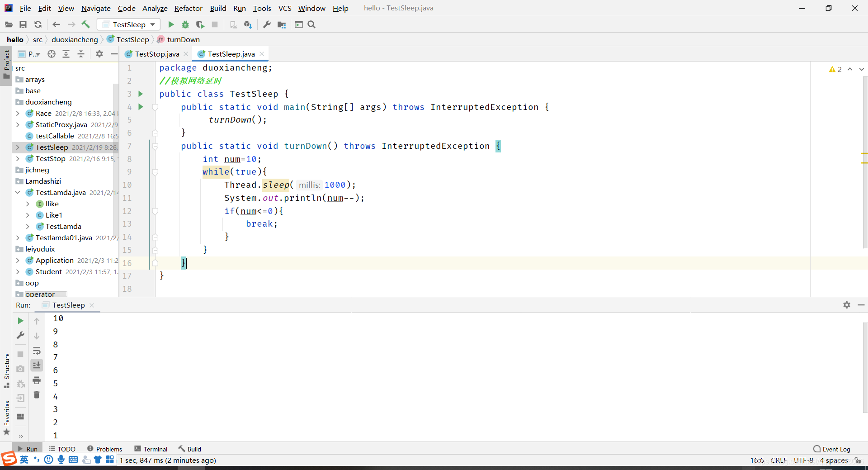Image resolution: width=868 pixels, height=470 pixels.
Task: Open the VCS menu
Action: tap(285, 8)
